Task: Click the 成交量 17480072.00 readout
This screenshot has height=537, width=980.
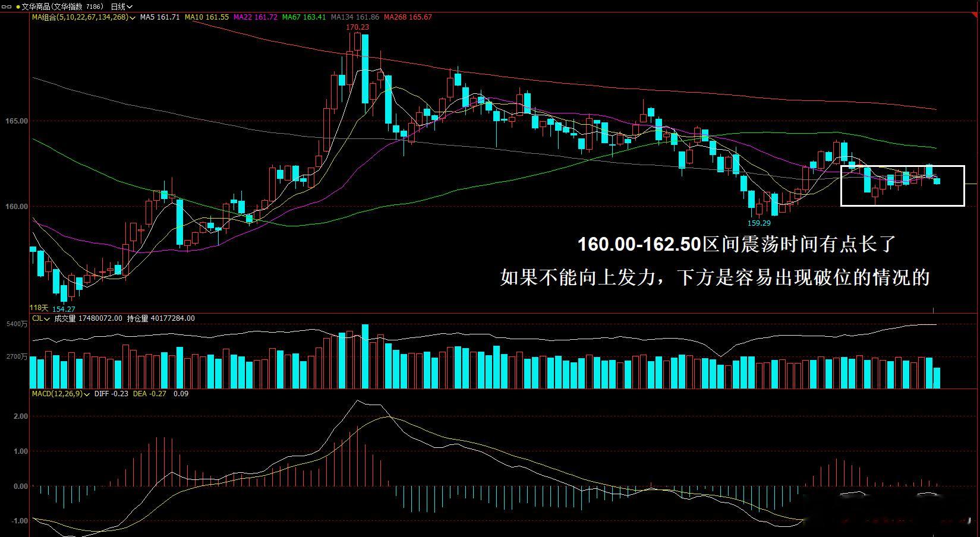Action: tap(88, 319)
